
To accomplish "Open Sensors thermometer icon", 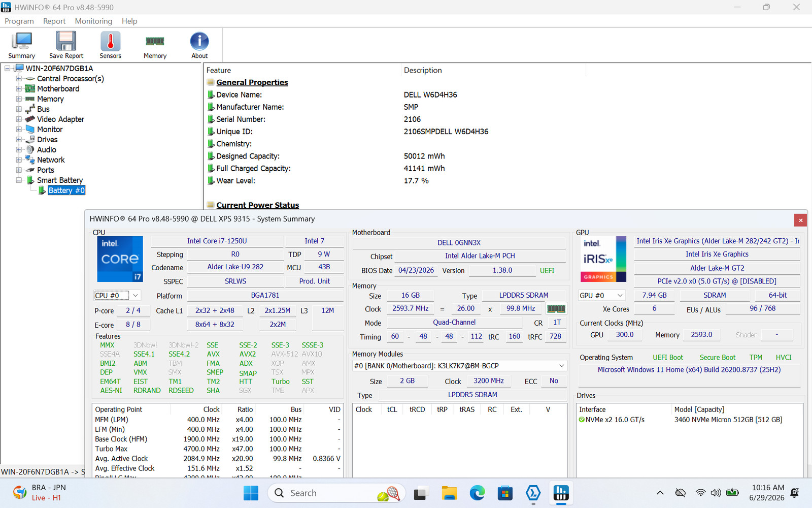I will pyautogui.click(x=110, y=45).
